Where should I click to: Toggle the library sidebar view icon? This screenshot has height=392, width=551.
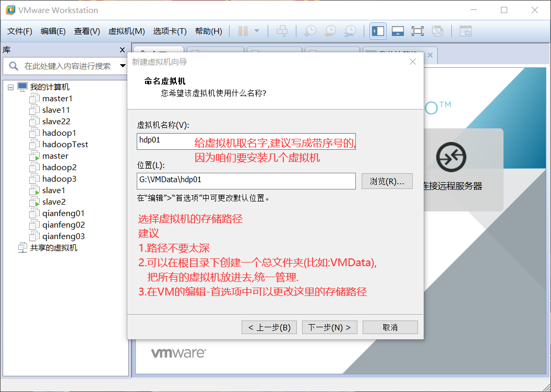pyautogui.click(x=378, y=31)
